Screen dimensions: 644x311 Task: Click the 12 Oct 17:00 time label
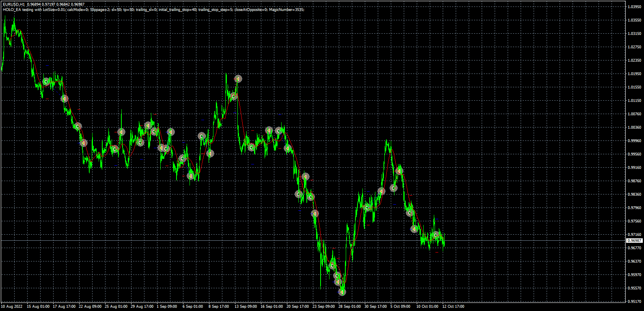[x=453, y=307]
